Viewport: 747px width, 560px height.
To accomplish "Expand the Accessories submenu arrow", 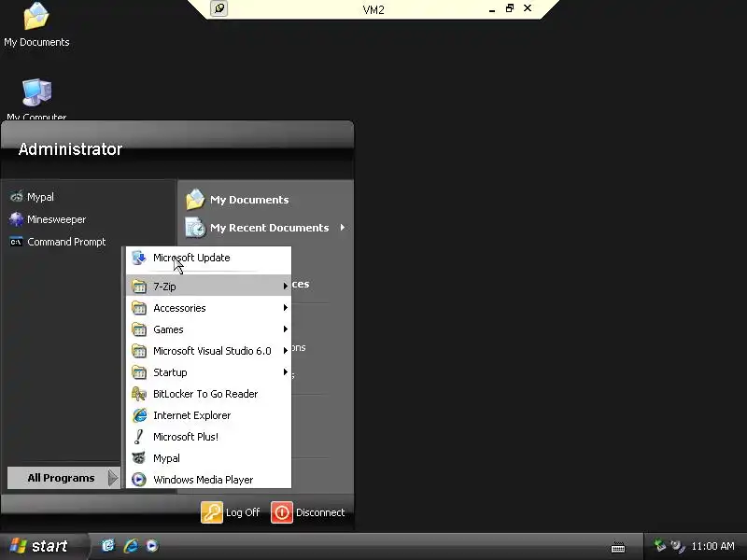I will [285, 308].
